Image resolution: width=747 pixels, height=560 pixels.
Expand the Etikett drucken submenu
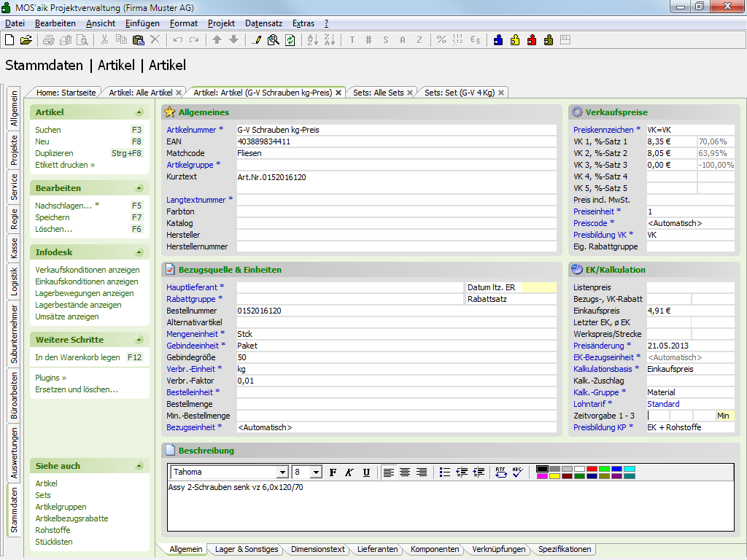(65, 165)
